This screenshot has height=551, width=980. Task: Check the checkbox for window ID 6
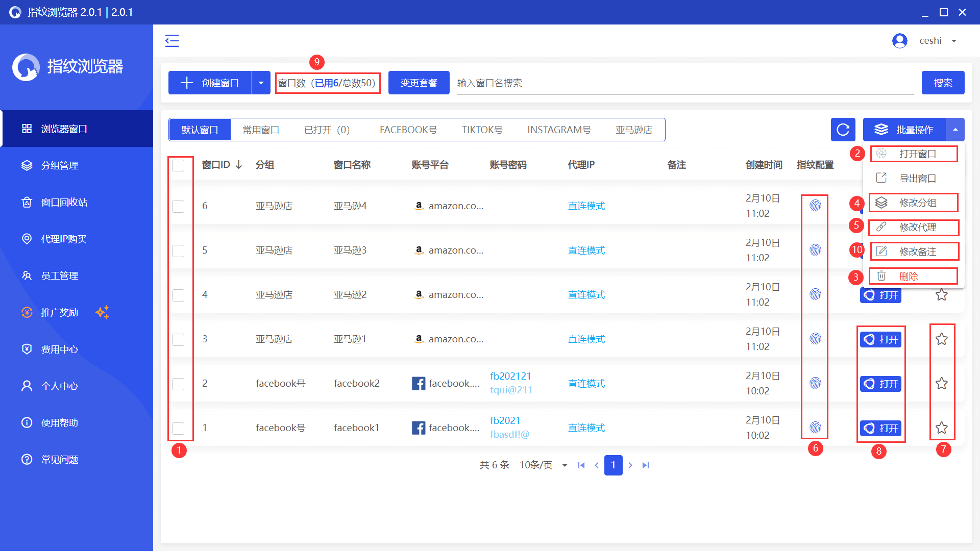coord(178,207)
